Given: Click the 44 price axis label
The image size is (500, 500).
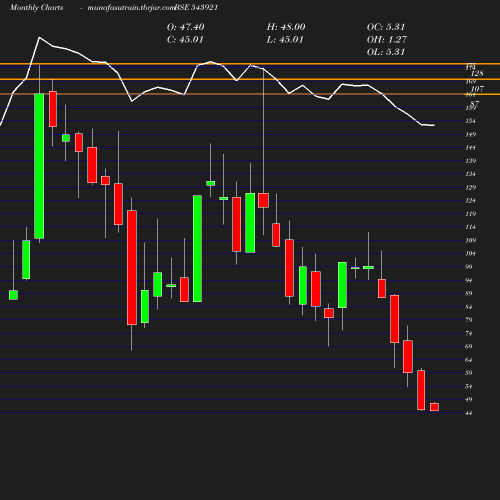Looking at the screenshot, I should [x=469, y=413].
